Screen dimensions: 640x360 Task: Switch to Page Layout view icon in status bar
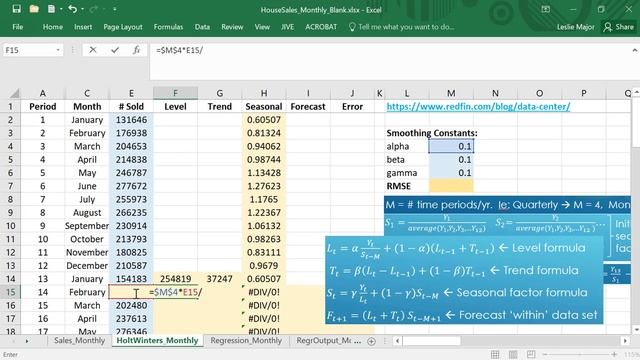[513, 354]
